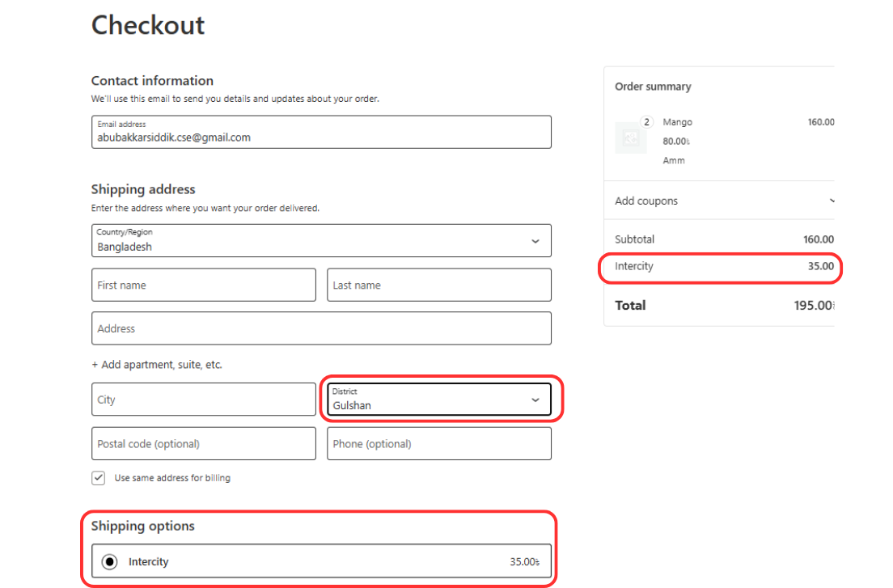This screenshot has width=893, height=588.
Task: Click the District dropdown chevron
Action: pyautogui.click(x=535, y=400)
